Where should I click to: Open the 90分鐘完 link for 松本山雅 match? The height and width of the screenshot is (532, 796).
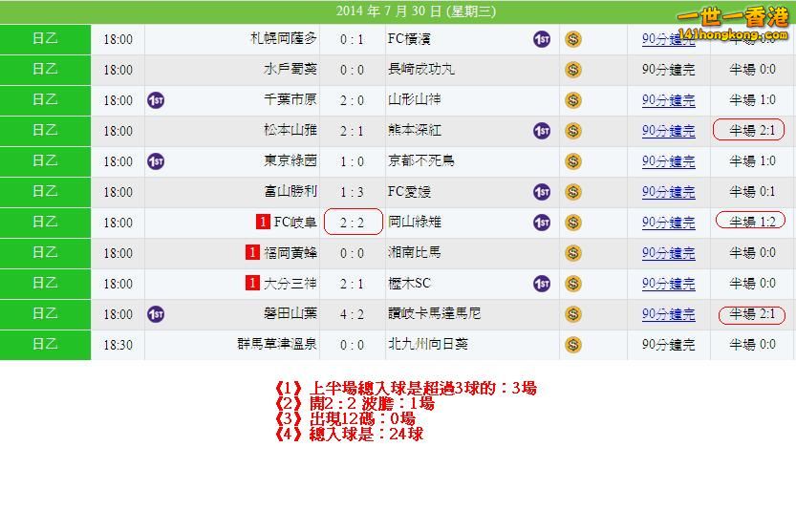pyautogui.click(x=668, y=131)
